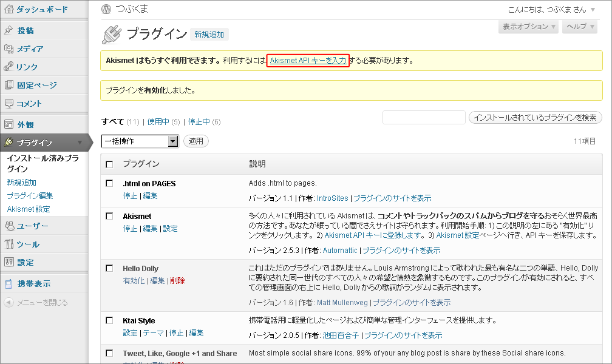Screen dimensions: 612x364
Task: Open ダッシュボード in the sidebar
Action: pyautogui.click(x=42, y=9)
